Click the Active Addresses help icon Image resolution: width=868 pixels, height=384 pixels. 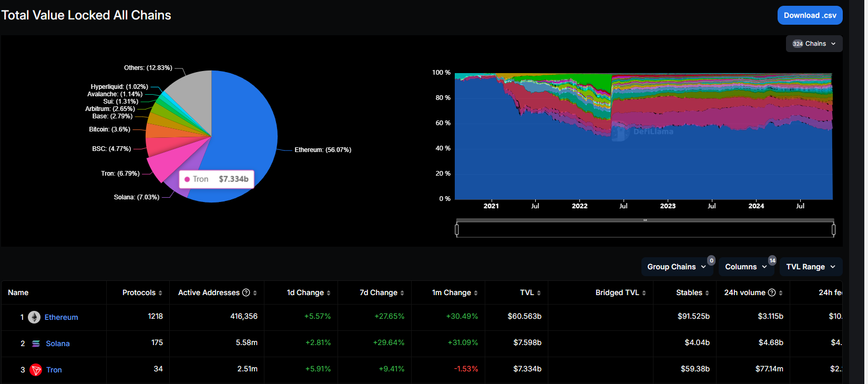pos(246,292)
